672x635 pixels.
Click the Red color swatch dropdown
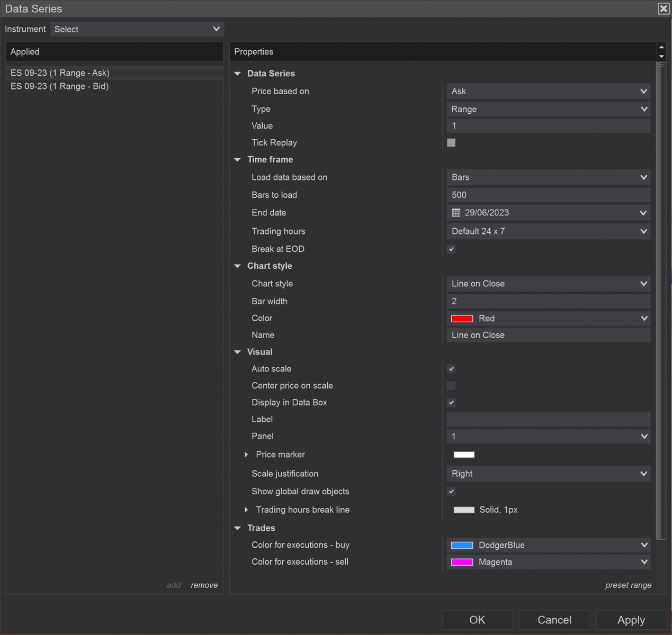pos(548,319)
